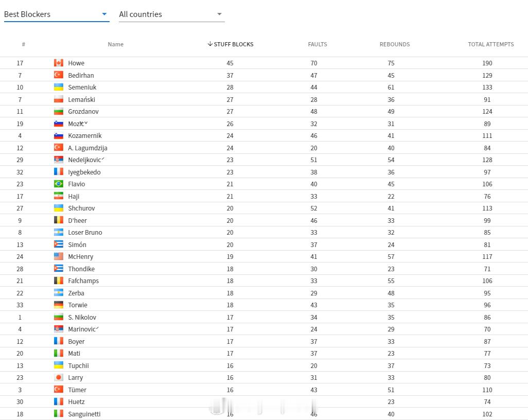Click the down arrow icon before STUFF BLOCKS

(x=210, y=44)
